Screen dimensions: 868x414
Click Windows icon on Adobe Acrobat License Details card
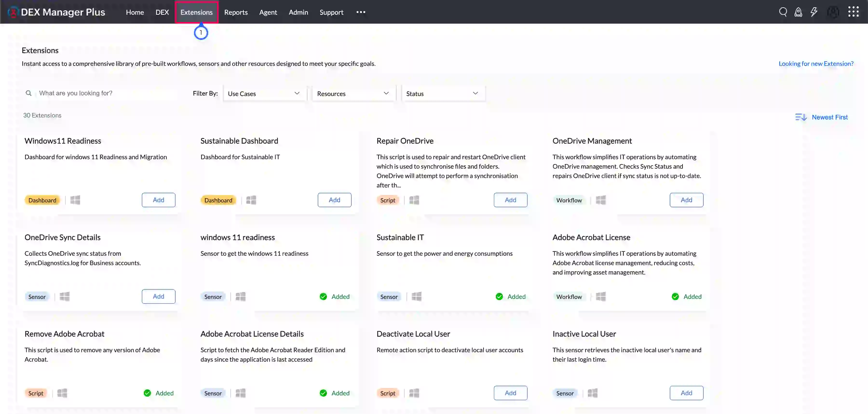240,393
